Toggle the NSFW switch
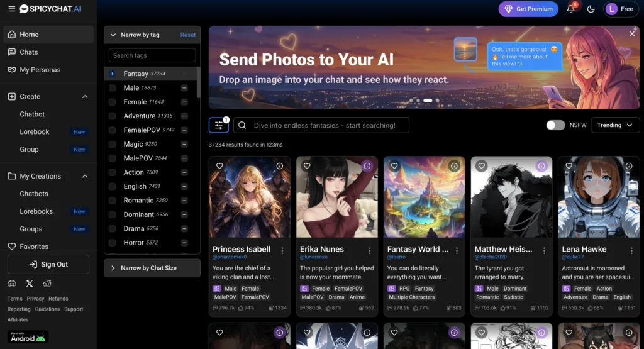644x349 pixels. (555, 125)
